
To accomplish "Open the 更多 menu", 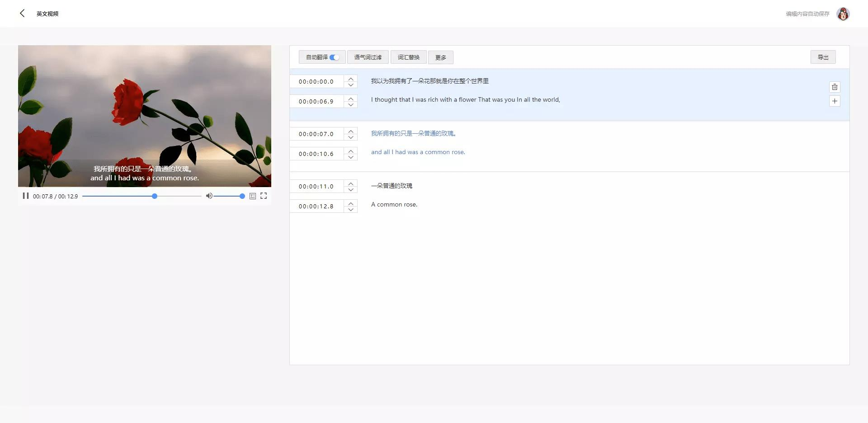I will click(441, 57).
